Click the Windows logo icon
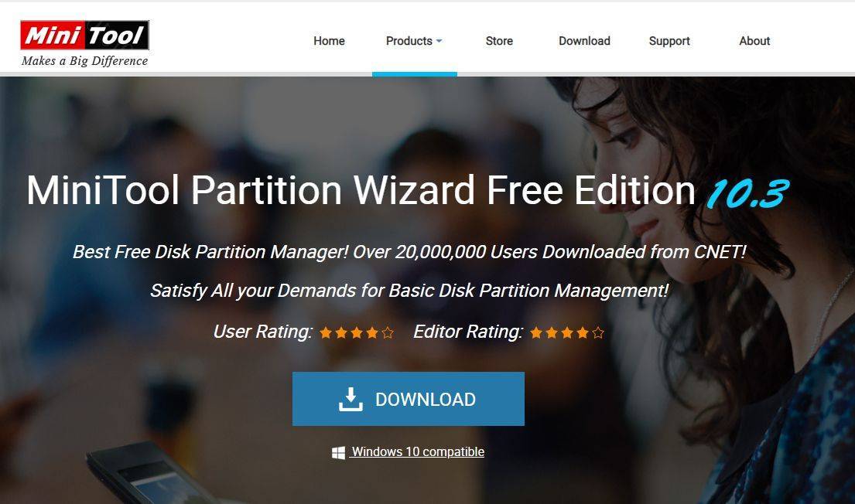Viewport: 855px width, 504px height. pyautogui.click(x=338, y=452)
